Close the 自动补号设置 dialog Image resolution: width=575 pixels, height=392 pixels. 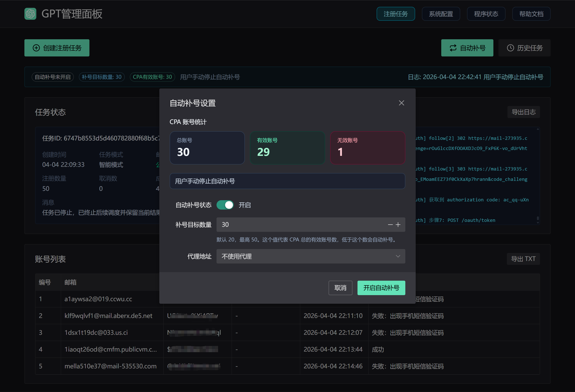401,103
